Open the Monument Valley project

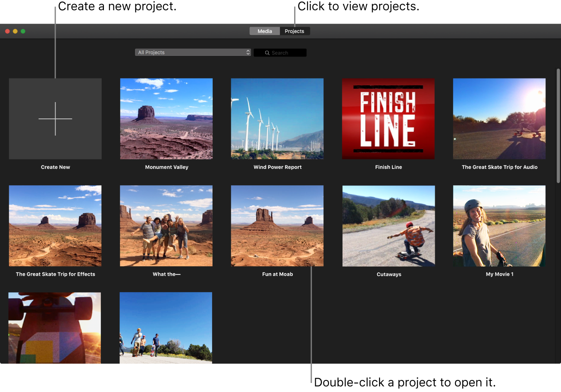[166, 118]
